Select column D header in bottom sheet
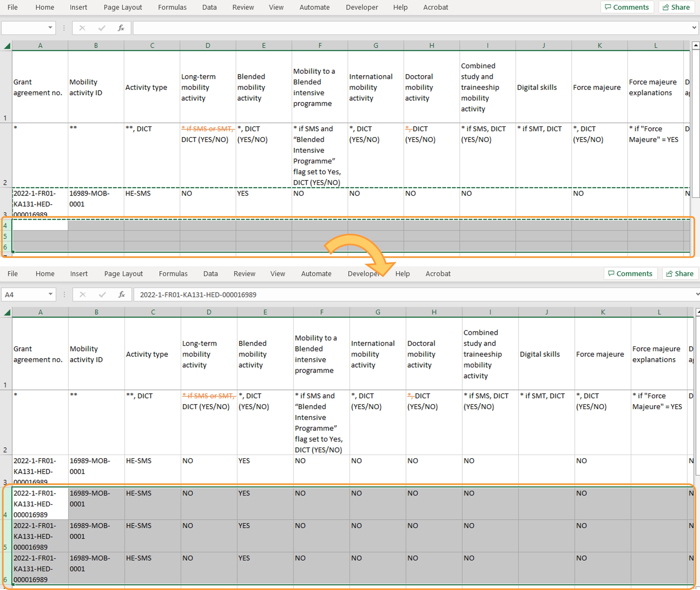This screenshot has width=700, height=590. [209, 312]
